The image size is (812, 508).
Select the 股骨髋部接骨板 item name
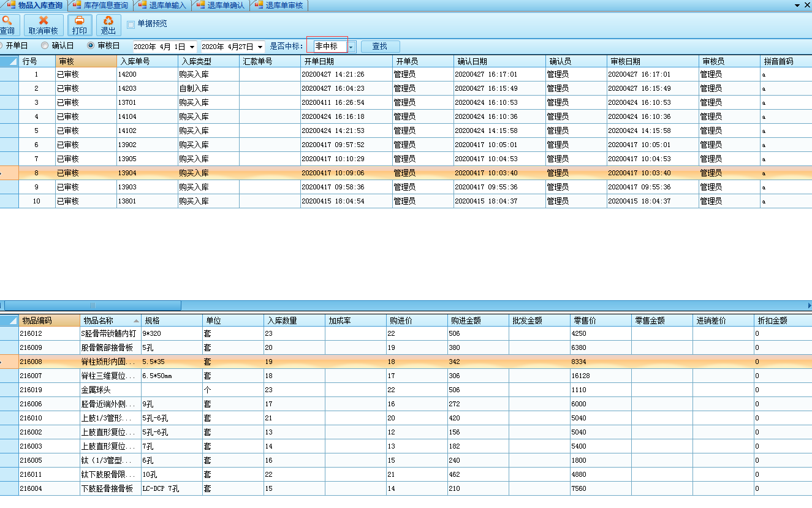[110, 347]
